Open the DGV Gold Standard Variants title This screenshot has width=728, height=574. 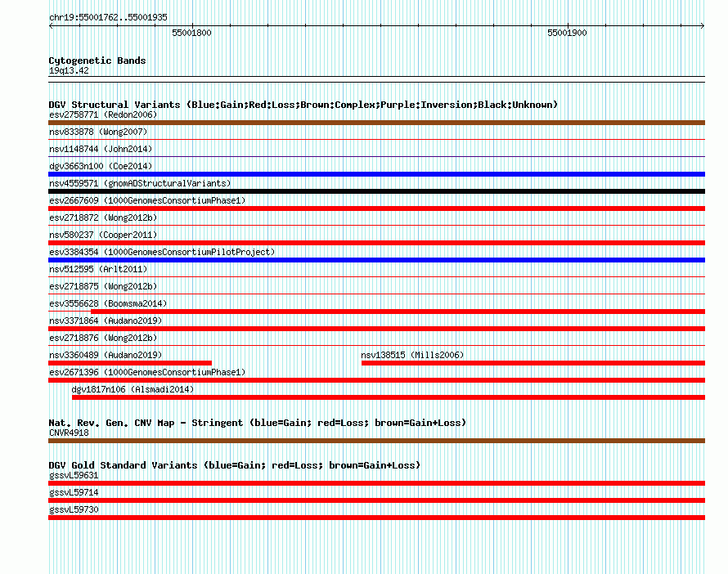tap(235, 465)
